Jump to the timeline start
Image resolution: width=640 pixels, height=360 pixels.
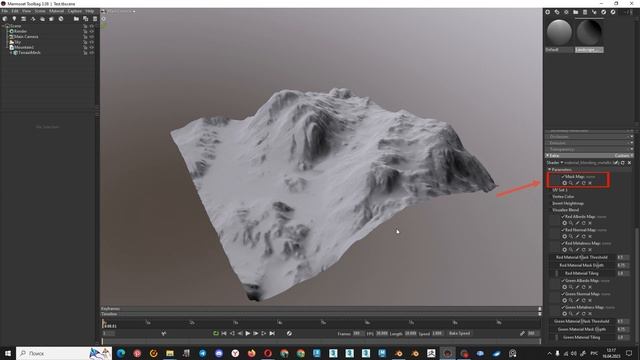224,333
